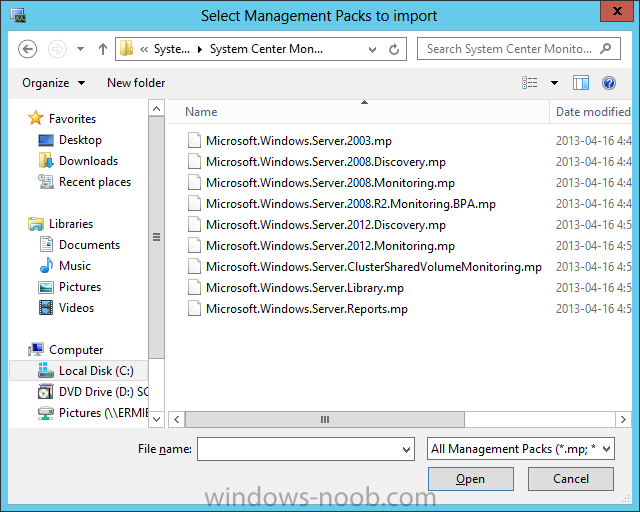Click the search magnifier icon
The image size is (640, 512).
pos(606,49)
